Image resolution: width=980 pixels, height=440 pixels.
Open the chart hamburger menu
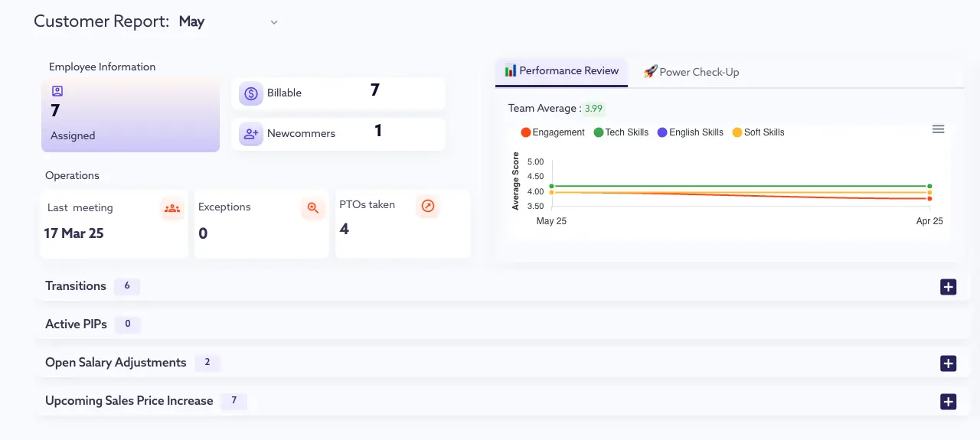coord(938,129)
